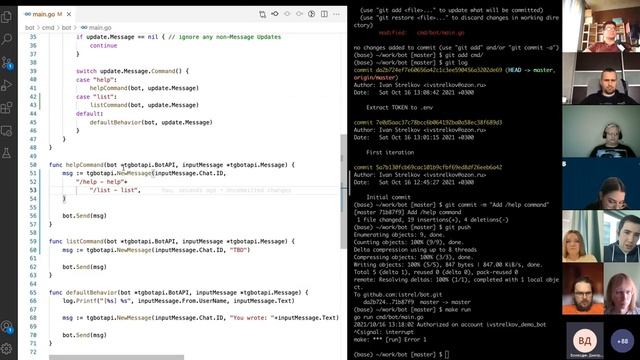This screenshot has width=640, height=360.
Task: Open the +88 more participants button
Action: click(622, 340)
